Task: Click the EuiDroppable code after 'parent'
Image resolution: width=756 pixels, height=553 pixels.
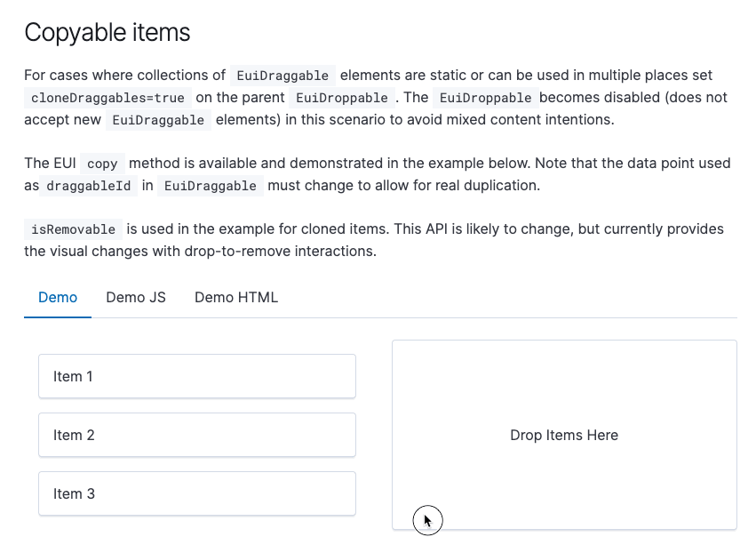Action: click(x=342, y=98)
